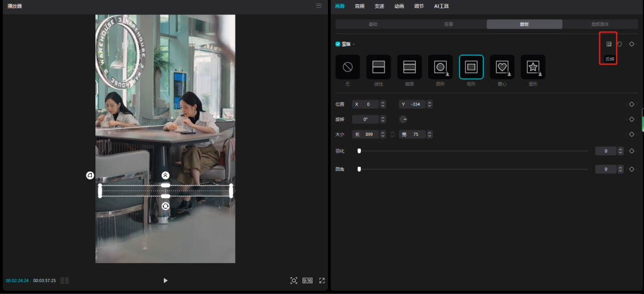Add keyframe for 圆角 corner radius row
The width and height of the screenshot is (644, 294).
pyautogui.click(x=631, y=169)
